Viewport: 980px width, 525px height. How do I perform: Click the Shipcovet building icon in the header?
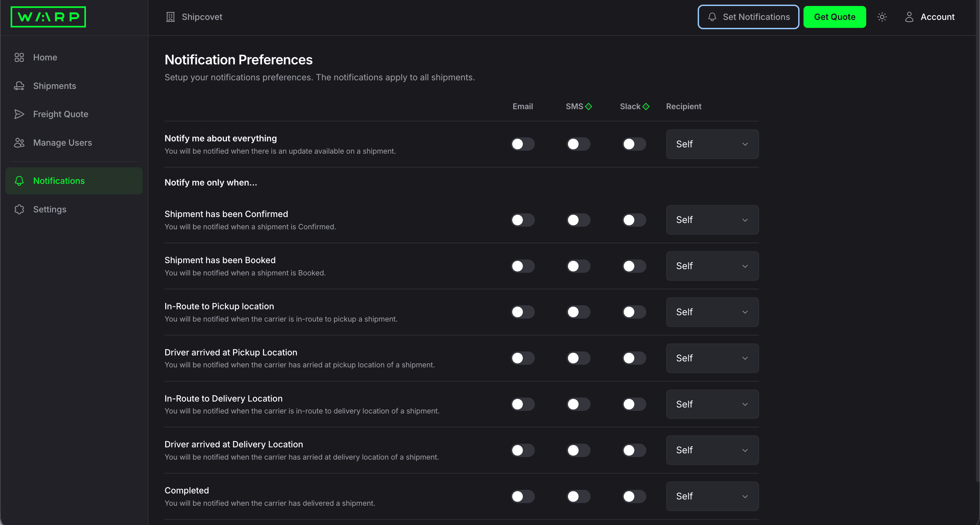(x=170, y=17)
